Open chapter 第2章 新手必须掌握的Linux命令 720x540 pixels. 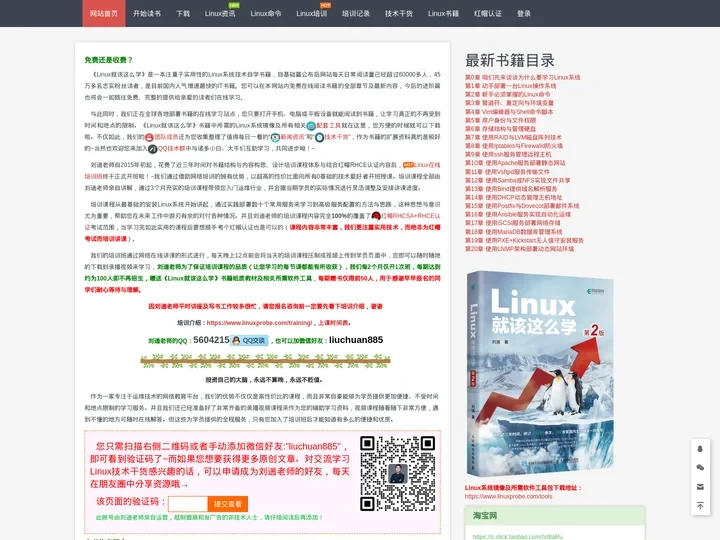(507, 94)
